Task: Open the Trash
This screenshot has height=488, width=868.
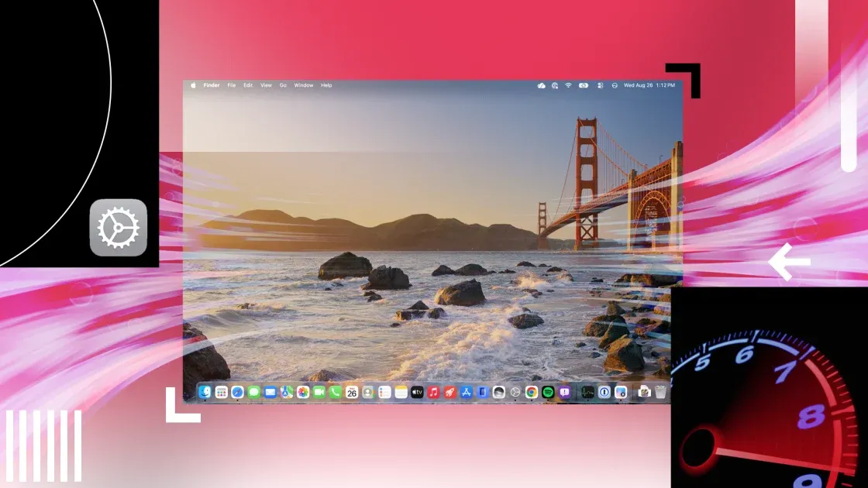Action: [x=660, y=392]
